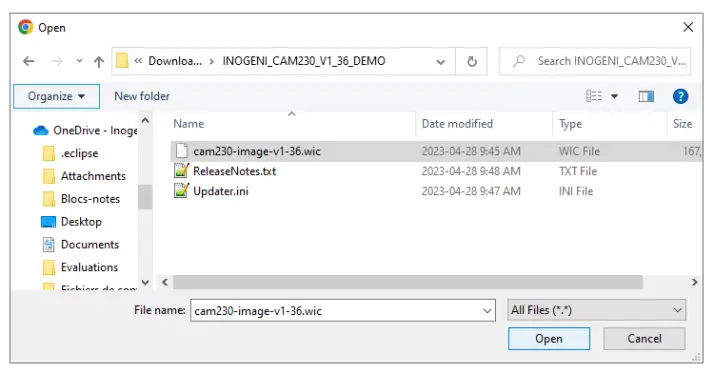Click the INI File type cell
Screen dimensions: 713x373
coord(576,192)
